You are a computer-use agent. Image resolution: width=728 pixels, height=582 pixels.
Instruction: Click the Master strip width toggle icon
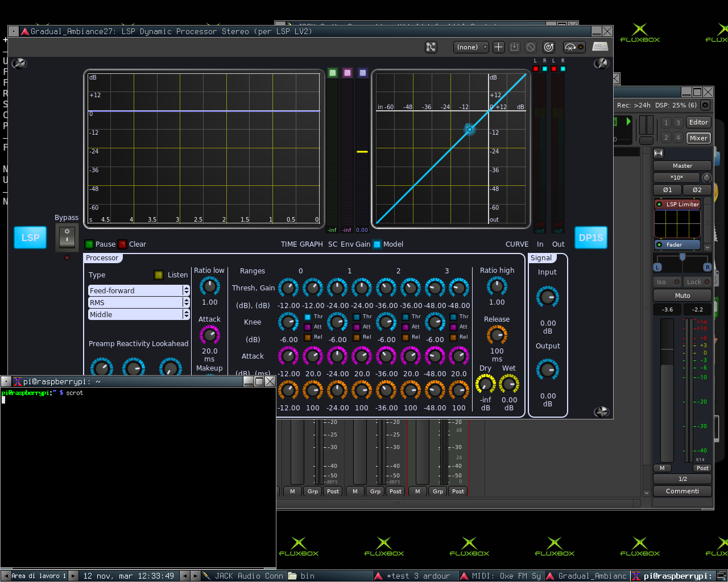point(659,153)
